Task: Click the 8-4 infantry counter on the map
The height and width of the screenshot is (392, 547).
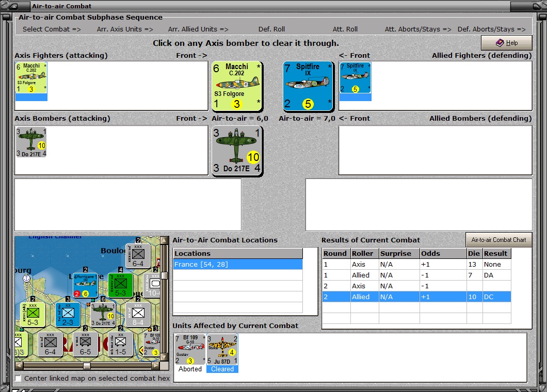Action: click(138, 315)
